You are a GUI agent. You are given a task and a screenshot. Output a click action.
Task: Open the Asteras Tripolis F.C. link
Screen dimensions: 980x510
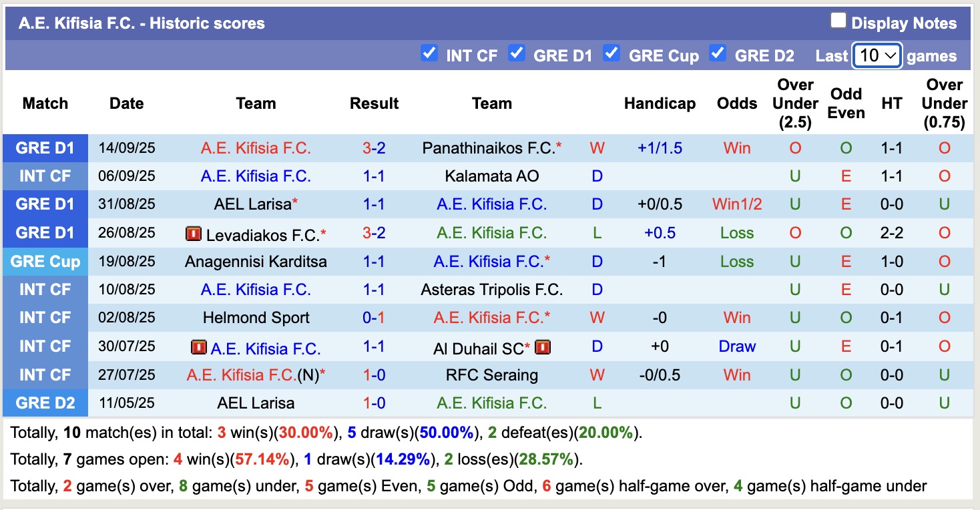[x=492, y=290]
